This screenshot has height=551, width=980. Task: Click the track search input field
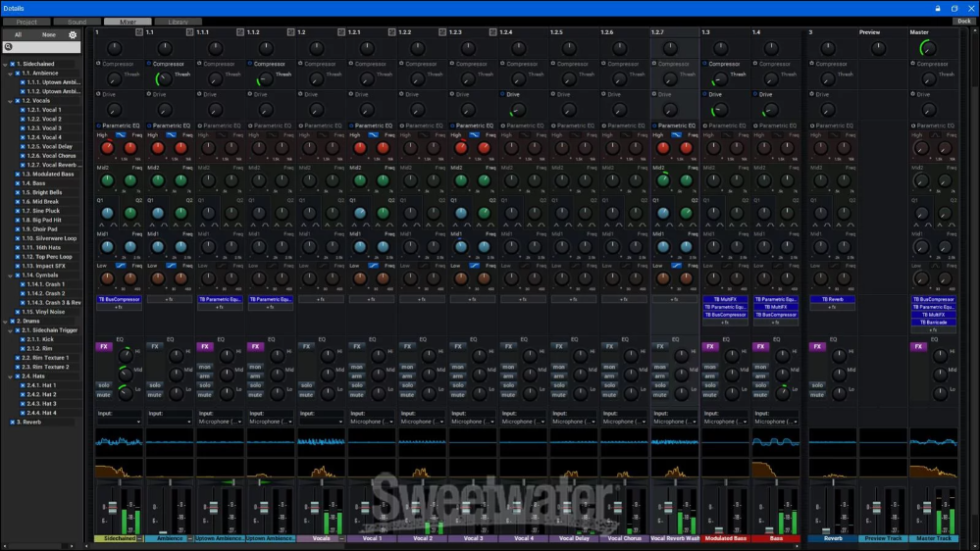pyautogui.click(x=42, y=47)
